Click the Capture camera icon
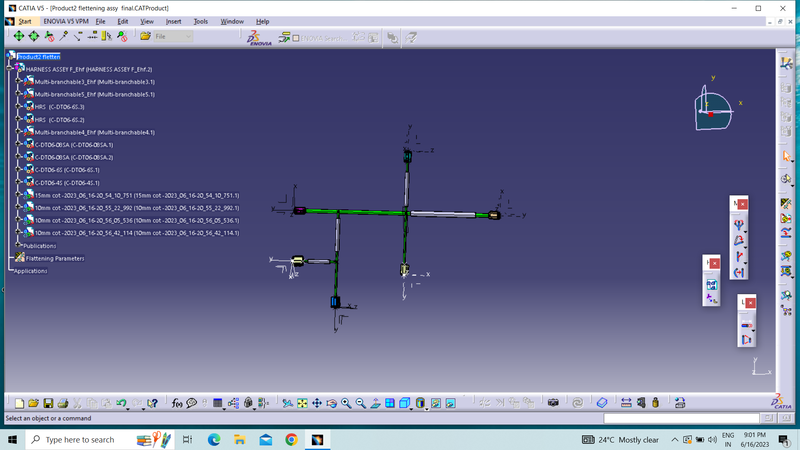The width and height of the screenshot is (800, 450). click(553, 404)
